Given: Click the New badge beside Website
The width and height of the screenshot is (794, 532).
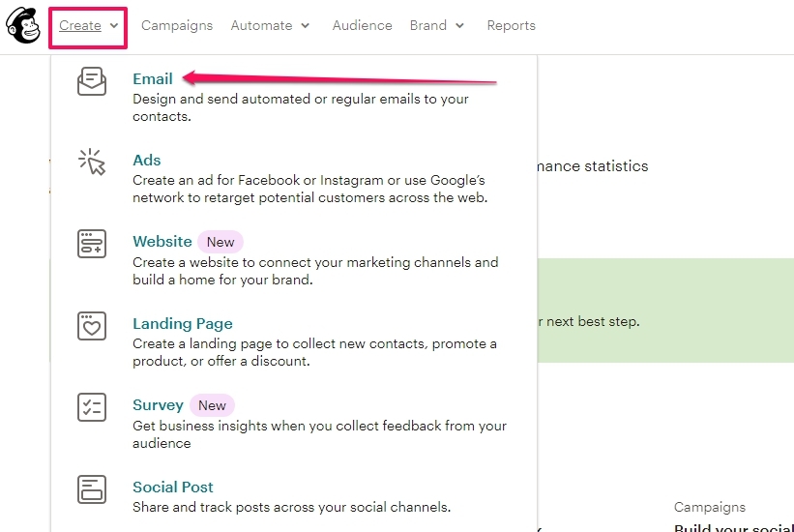Looking at the screenshot, I should pyautogui.click(x=221, y=242).
